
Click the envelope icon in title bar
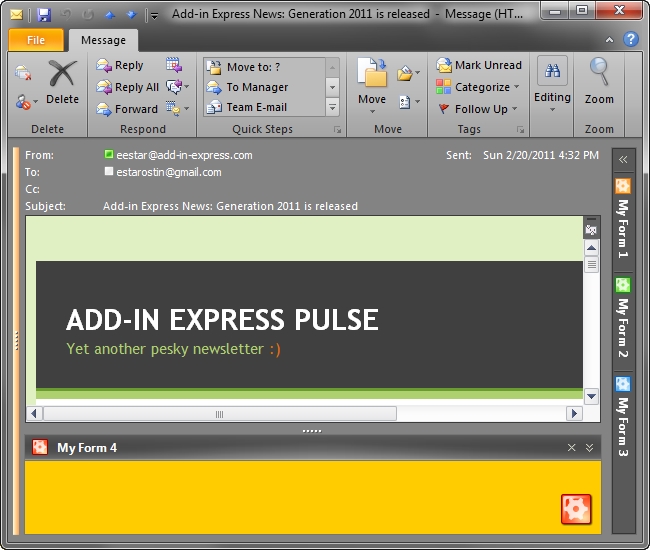click(17, 15)
